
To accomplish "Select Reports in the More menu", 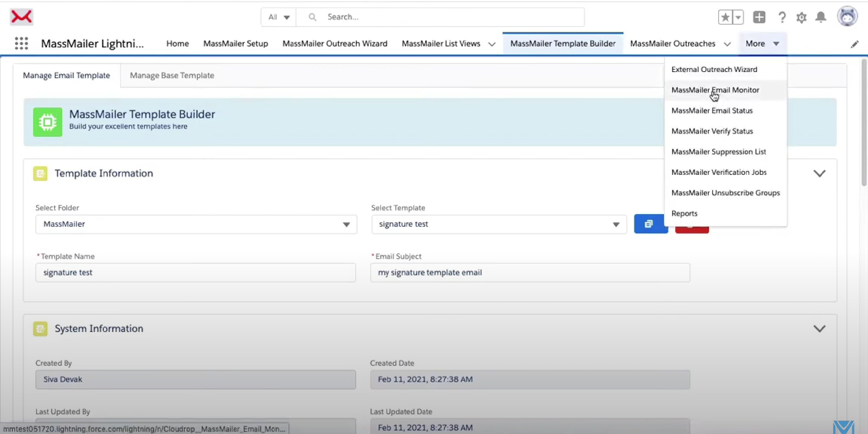I will click(x=726, y=213).
